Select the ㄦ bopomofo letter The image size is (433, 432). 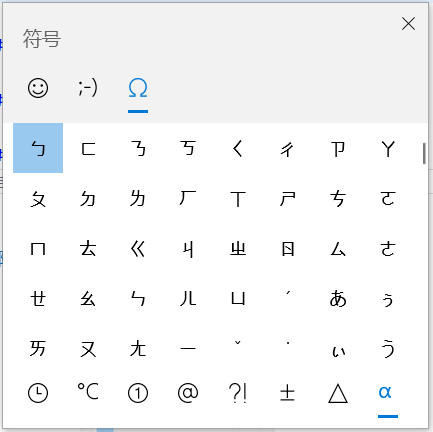click(188, 298)
